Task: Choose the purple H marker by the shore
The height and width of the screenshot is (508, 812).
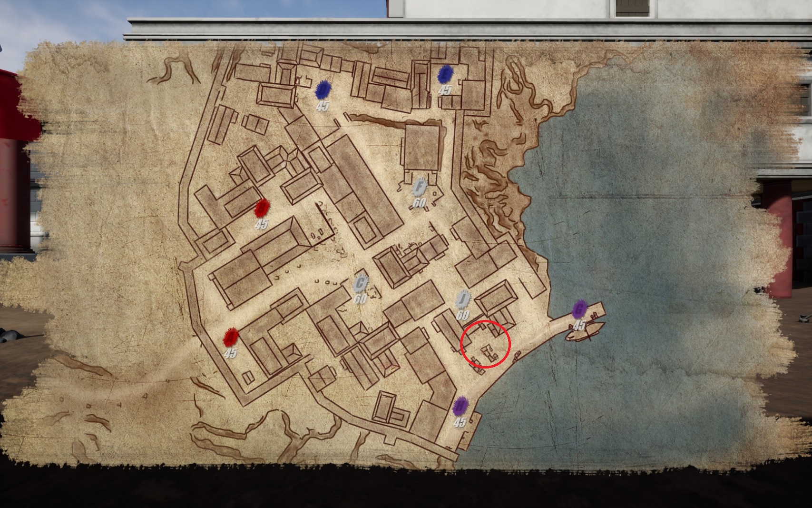Action: click(460, 406)
